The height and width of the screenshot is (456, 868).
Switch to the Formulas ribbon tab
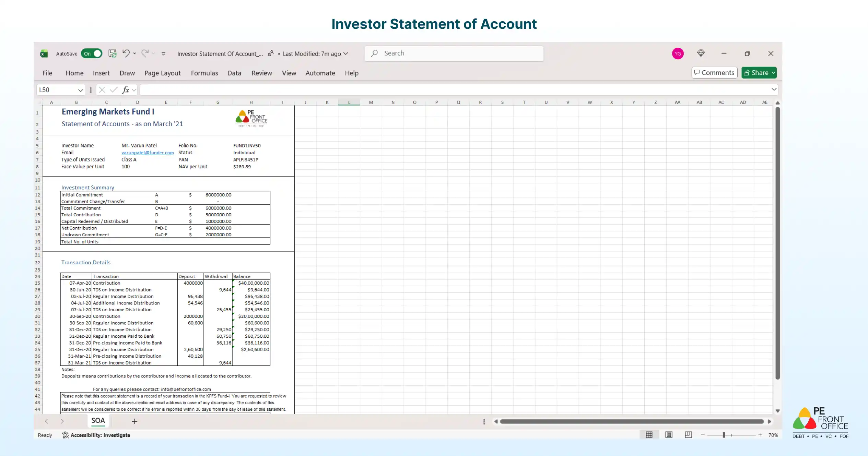coord(204,73)
